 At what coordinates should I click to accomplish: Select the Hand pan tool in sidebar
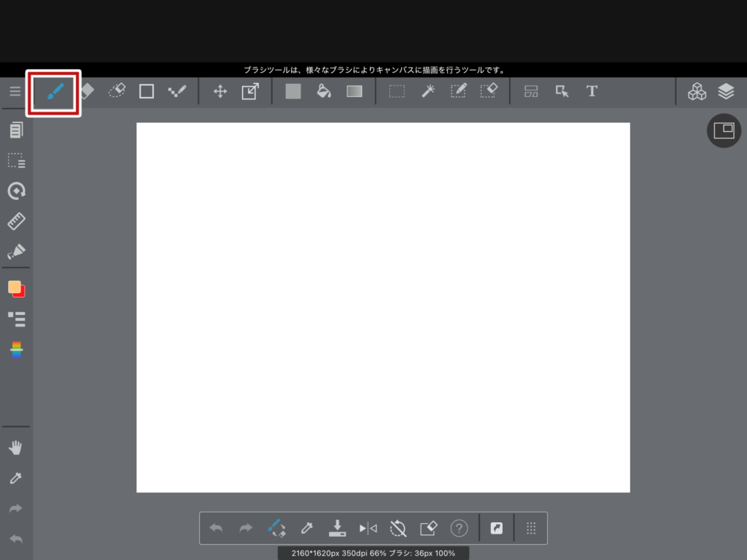click(x=16, y=448)
